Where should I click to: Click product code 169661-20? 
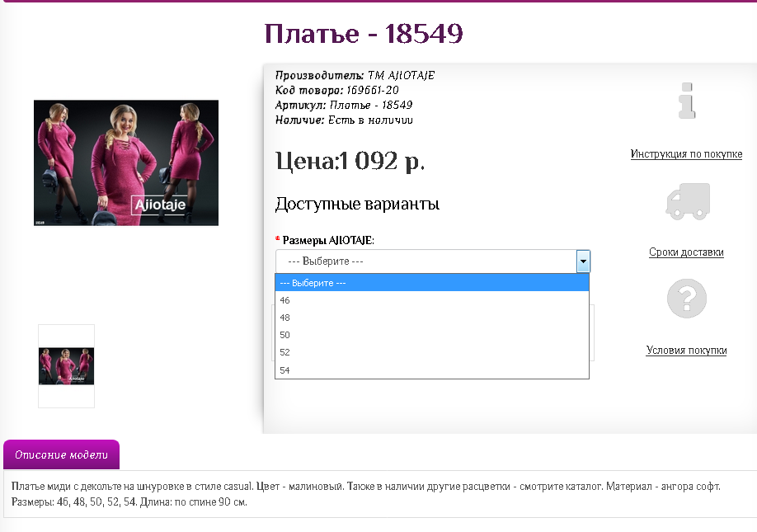coord(372,90)
